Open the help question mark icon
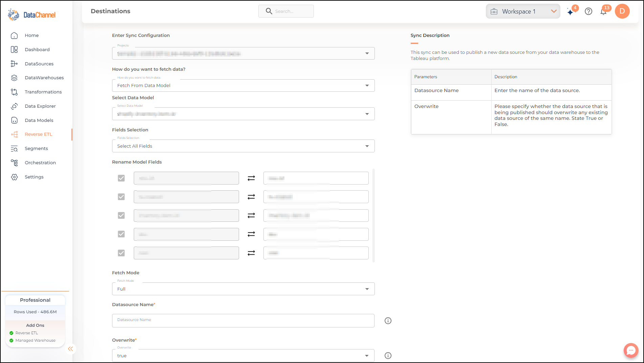Viewport: 644px width, 363px height. [588, 12]
